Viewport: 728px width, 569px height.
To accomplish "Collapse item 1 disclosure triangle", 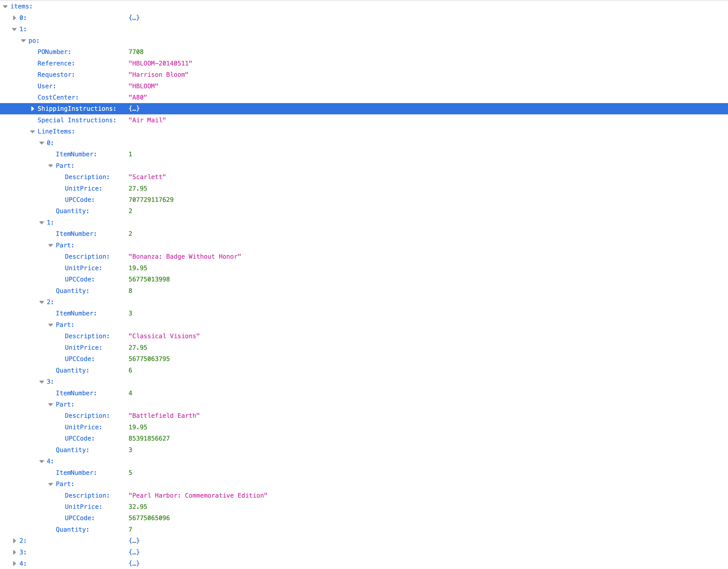I will coord(14,29).
